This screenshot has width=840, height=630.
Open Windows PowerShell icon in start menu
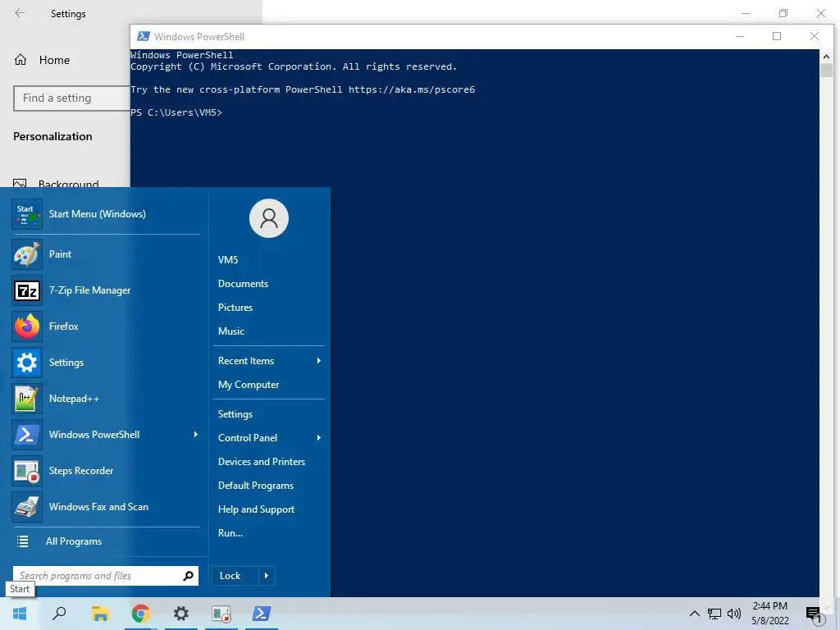pyautogui.click(x=27, y=435)
